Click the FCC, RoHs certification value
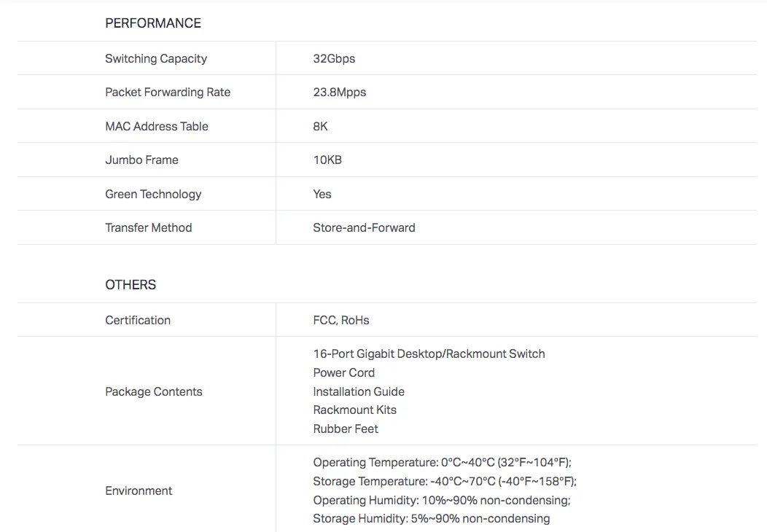The height and width of the screenshot is (532, 767). 341,321
